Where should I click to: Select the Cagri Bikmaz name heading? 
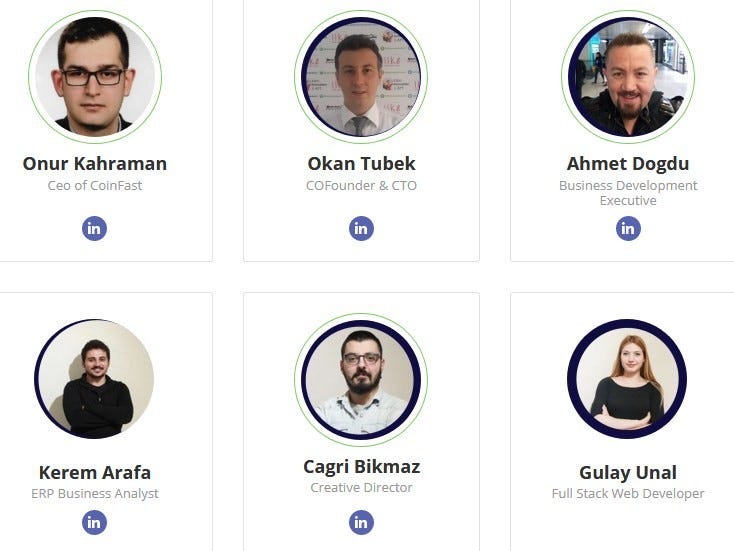361,467
